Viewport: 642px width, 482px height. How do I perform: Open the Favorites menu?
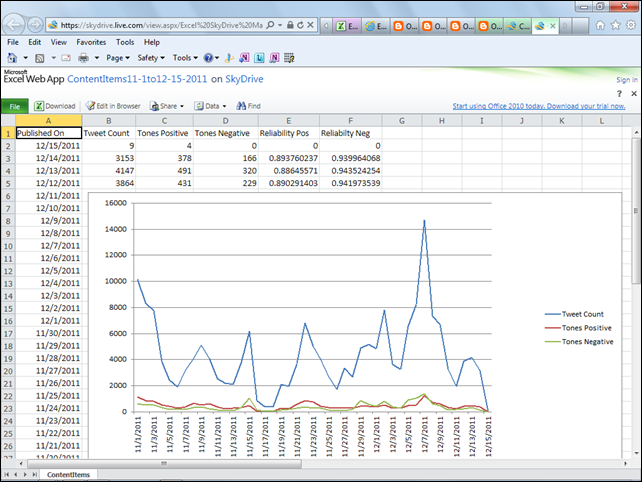pyautogui.click(x=91, y=42)
